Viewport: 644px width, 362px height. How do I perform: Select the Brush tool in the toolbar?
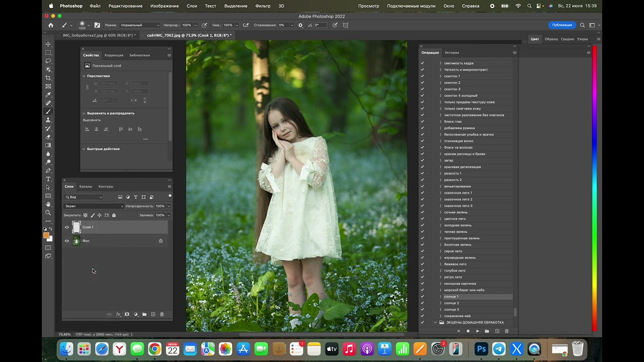pyautogui.click(x=48, y=112)
